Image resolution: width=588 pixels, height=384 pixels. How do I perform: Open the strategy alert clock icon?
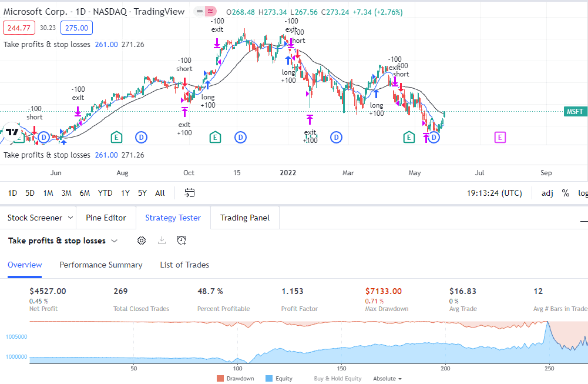point(182,241)
